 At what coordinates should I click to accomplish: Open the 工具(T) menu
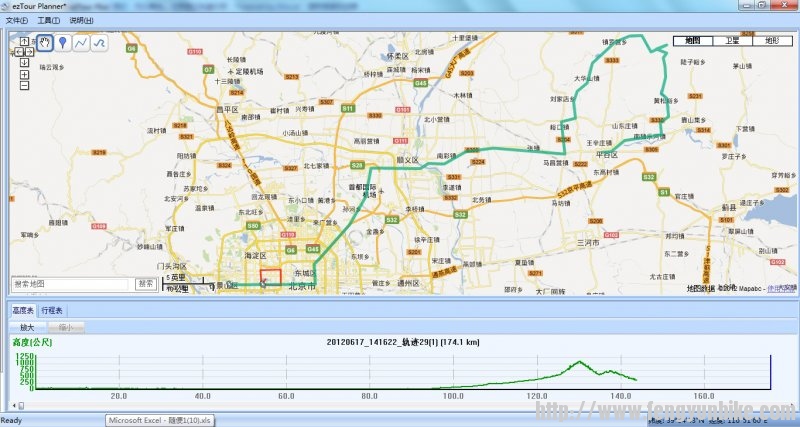[48, 20]
